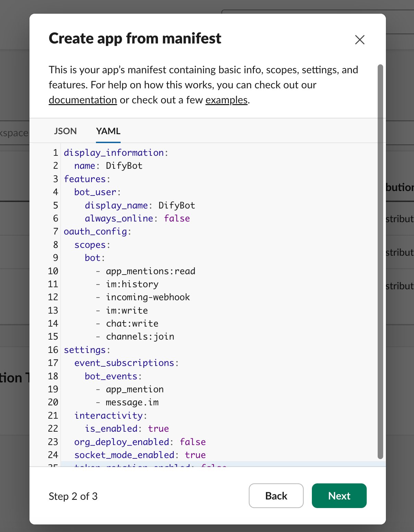Open the examples link

point(226,100)
